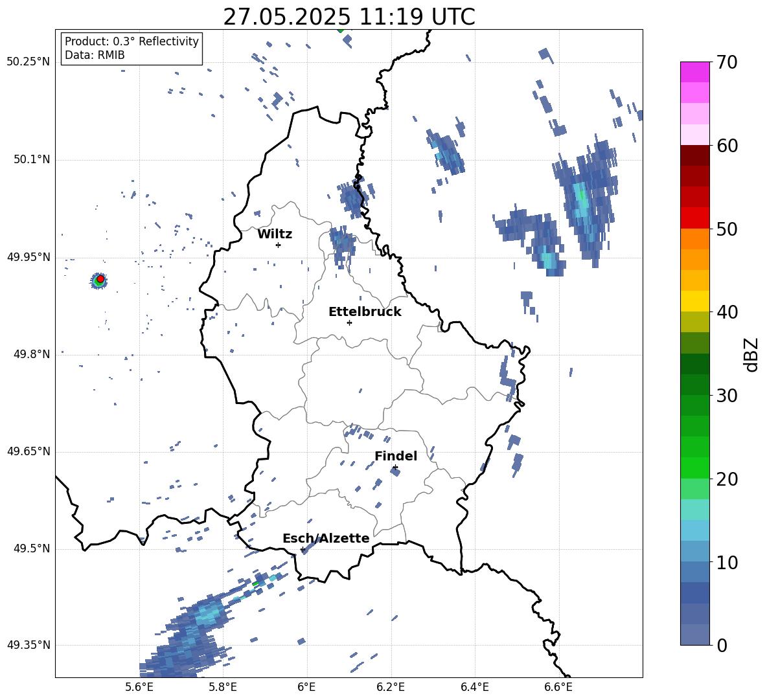The height and width of the screenshot is (700, 767).
Task: Click the cross marker under Ettelbruck
Action: 349,322
